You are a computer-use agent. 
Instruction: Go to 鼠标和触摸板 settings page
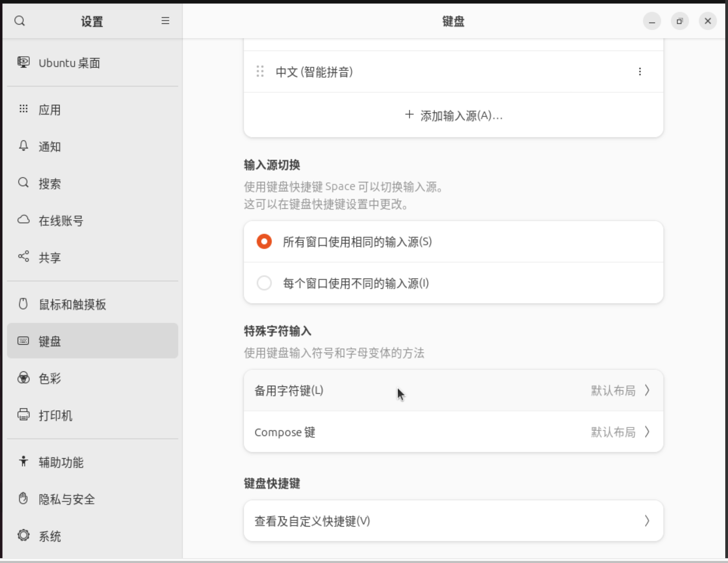(72, 304)
